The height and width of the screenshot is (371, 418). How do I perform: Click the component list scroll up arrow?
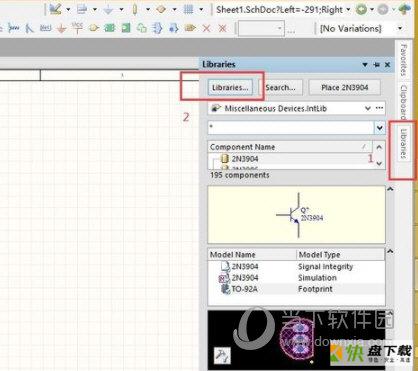(x=379, y=147)
